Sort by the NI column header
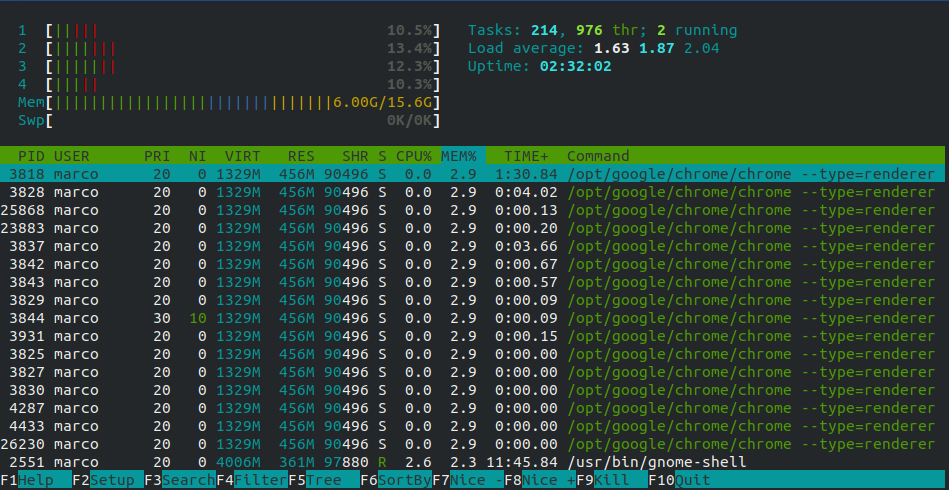949x490 pixels. (197, 156)
